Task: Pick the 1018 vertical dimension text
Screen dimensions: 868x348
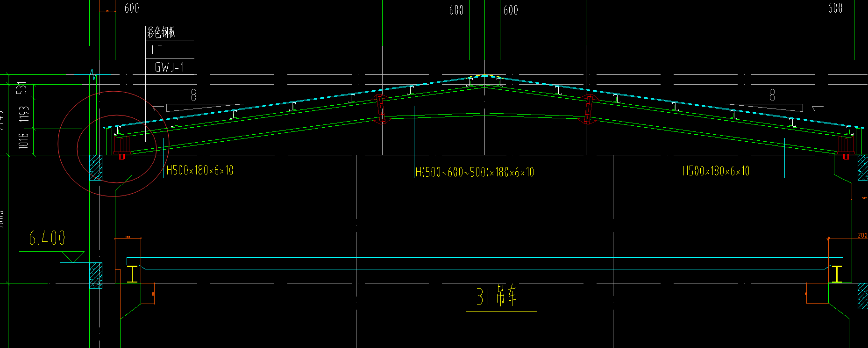Action: pos(24,141)
